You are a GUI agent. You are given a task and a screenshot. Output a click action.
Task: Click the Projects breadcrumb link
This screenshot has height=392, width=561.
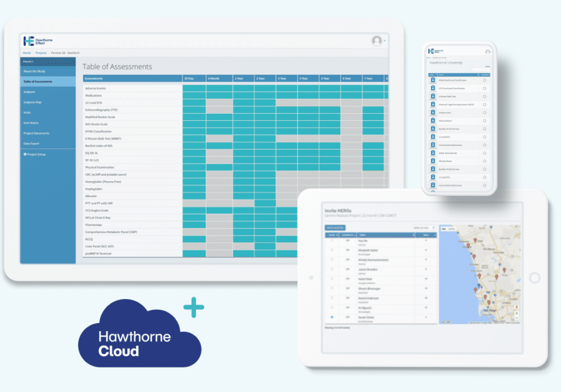click(x=41, y=53)
